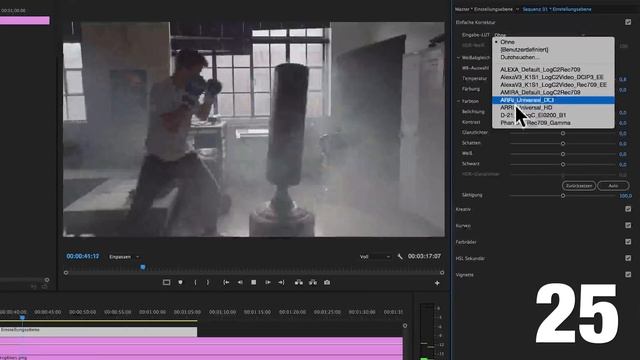
Task: Toggle Einfache Korrektur section checkbox
Action: tap(628, 22)
